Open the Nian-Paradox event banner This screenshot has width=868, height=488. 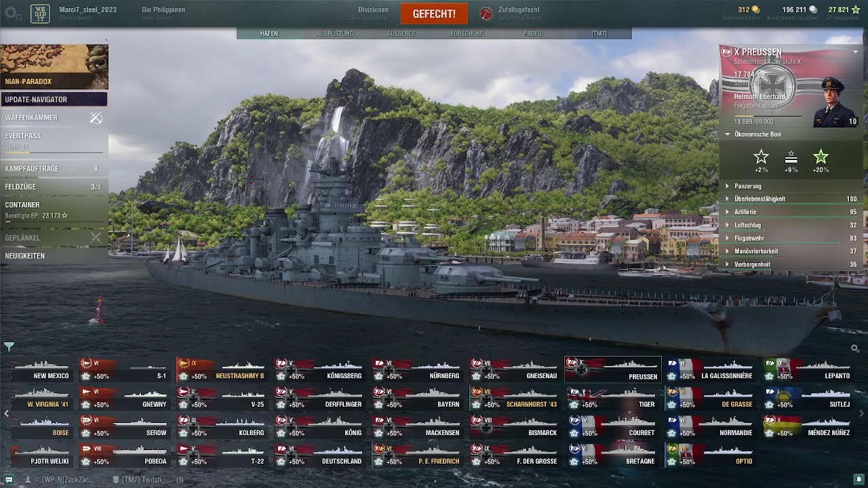pyautogui.click(x=54, y=66)
